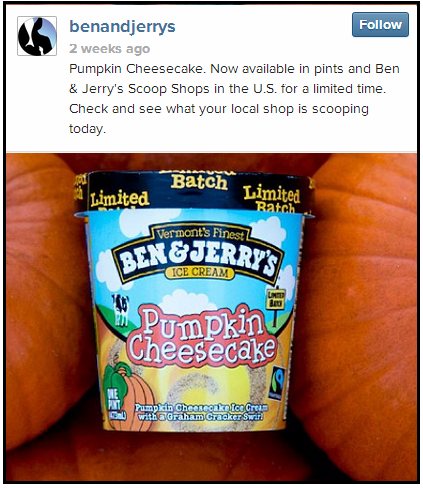Follow the benandjerrys account

point(380,25)
